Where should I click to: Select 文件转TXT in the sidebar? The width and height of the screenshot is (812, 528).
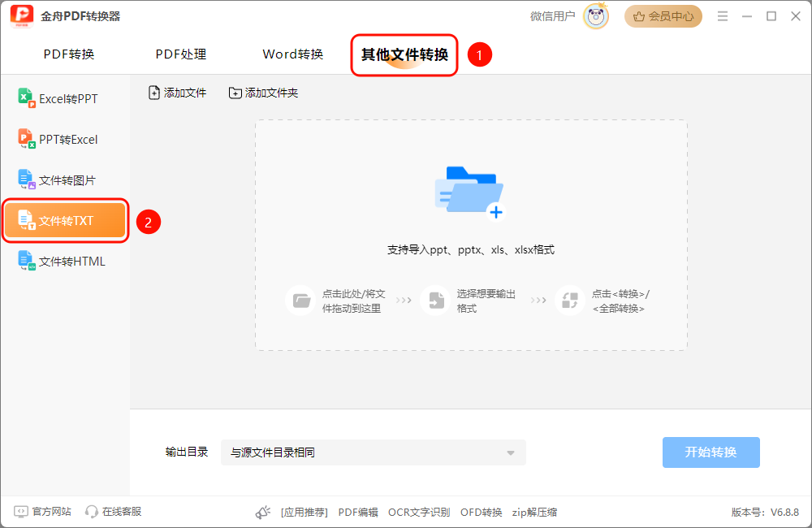tap(65, 221)
